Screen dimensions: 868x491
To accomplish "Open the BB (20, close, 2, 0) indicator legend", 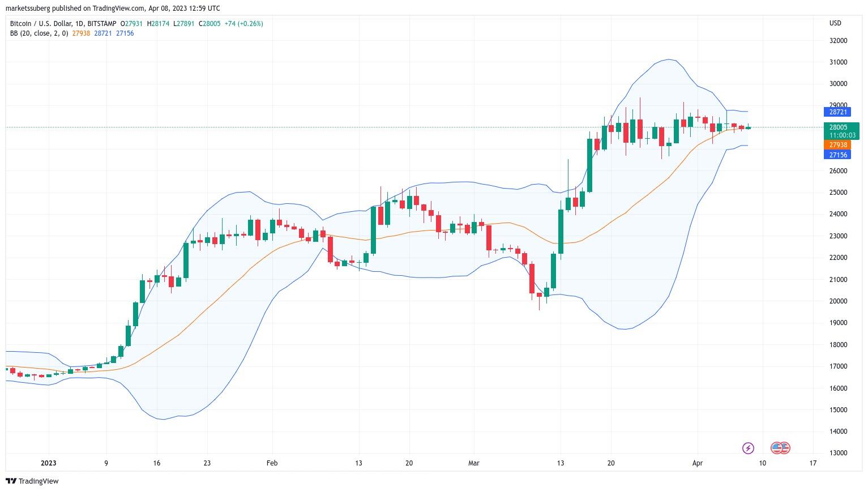I will click(39, 33).
